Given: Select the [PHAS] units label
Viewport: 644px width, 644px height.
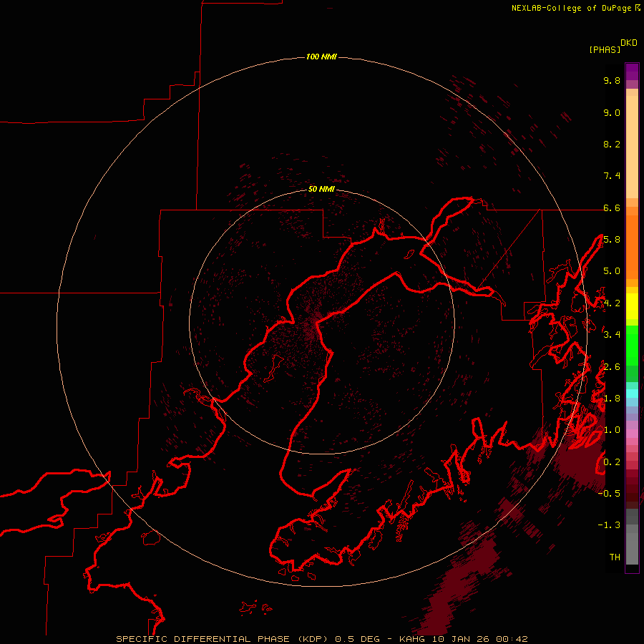Looking at the screenshot, I should 605,49.
